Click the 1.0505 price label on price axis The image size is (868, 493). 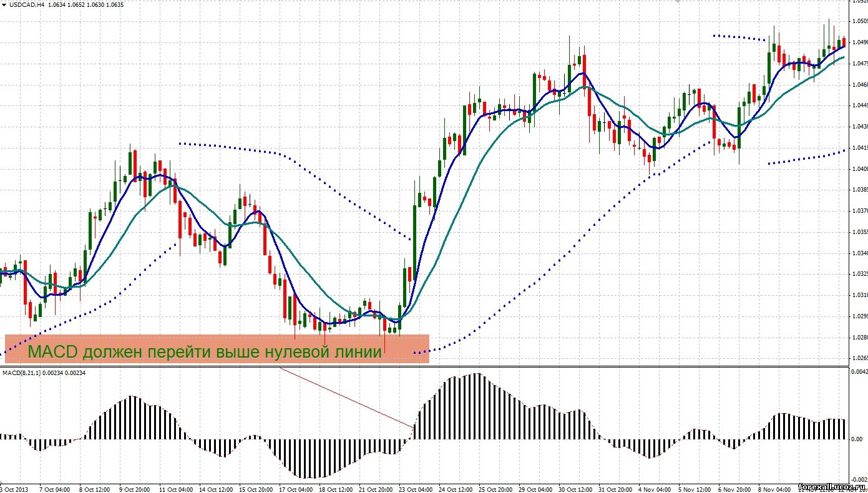coord(859,21)
